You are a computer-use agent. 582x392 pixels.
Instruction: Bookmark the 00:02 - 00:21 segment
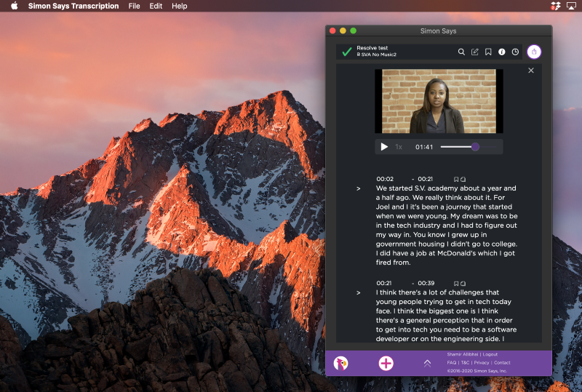456,180
